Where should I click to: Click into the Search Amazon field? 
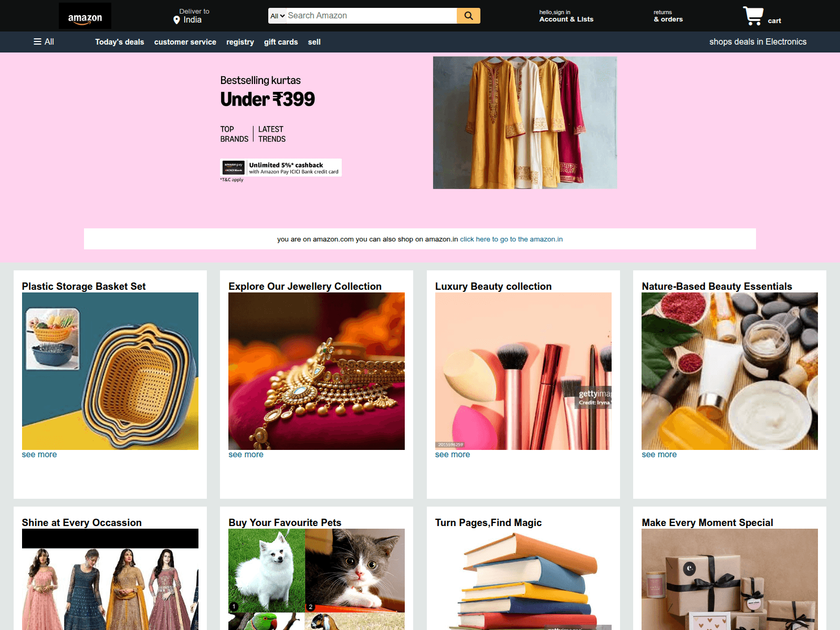371,16
